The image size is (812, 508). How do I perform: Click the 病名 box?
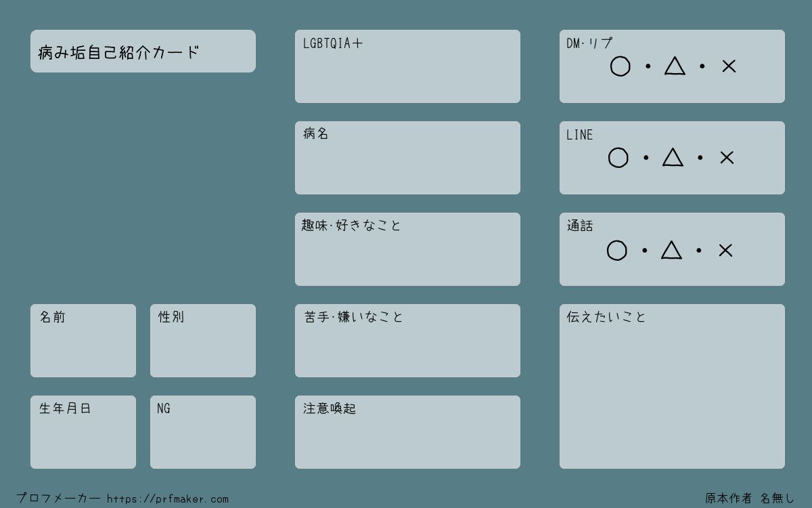coord(407,158)
